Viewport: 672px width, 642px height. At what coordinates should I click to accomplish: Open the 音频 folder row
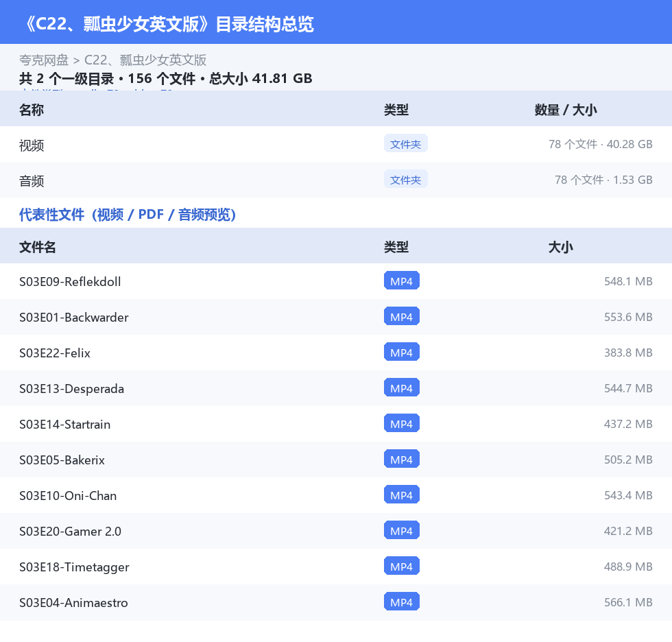pos(336,180)
